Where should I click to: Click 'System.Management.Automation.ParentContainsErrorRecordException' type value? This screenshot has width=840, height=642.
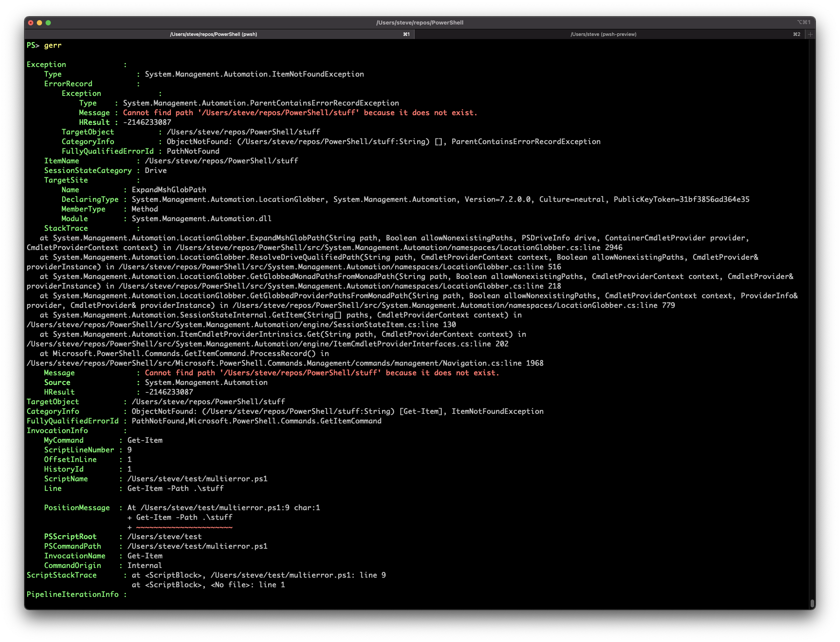pos(261,103)
